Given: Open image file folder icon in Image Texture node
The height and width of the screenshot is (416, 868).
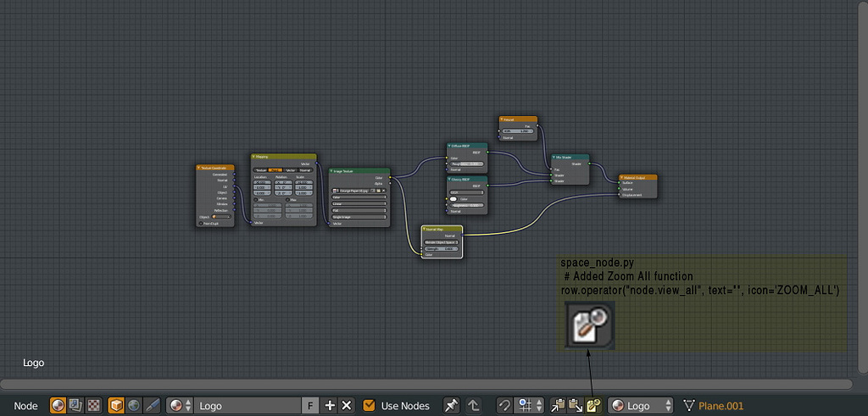Looking at the screenshot, I should pyautogui.click(x=379, y=191).
